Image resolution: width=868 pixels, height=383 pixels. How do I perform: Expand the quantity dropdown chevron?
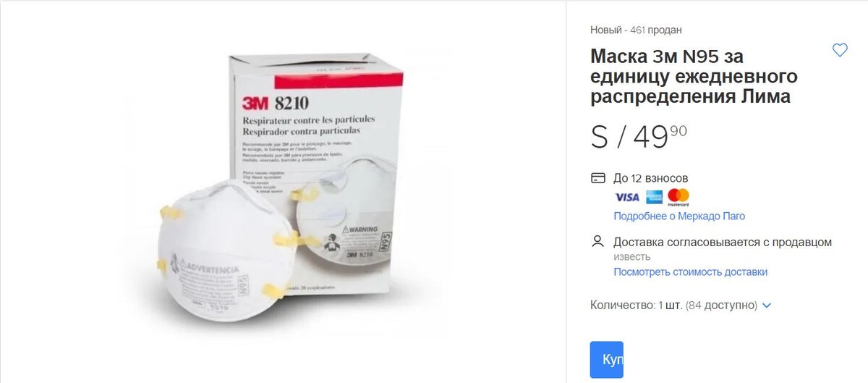click(767, 306)
